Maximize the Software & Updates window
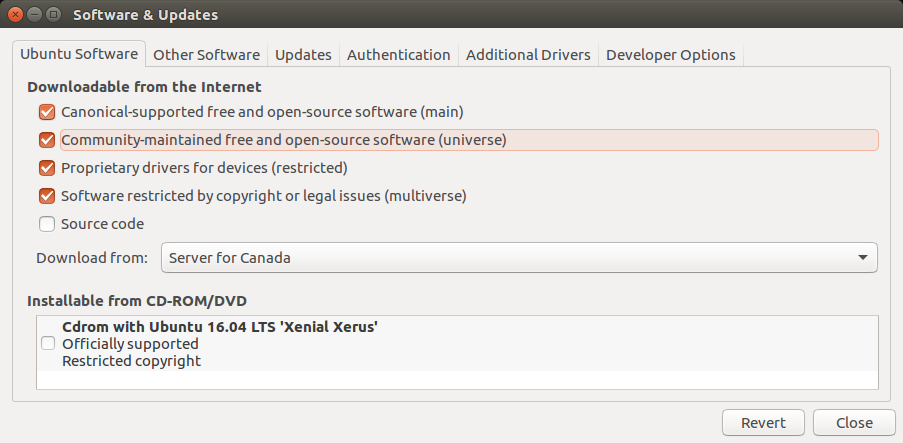Screen dimensions: 903x443 55,15
